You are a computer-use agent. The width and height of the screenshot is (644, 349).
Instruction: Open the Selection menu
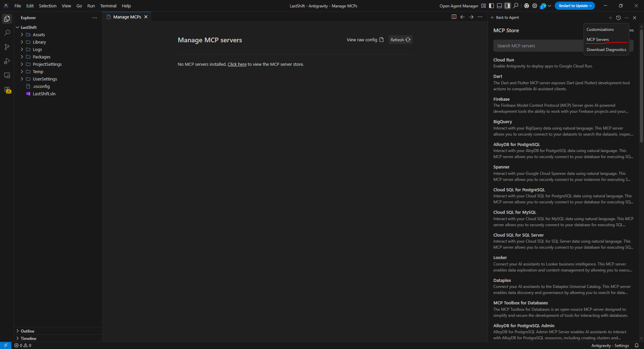tap(48, 6)
